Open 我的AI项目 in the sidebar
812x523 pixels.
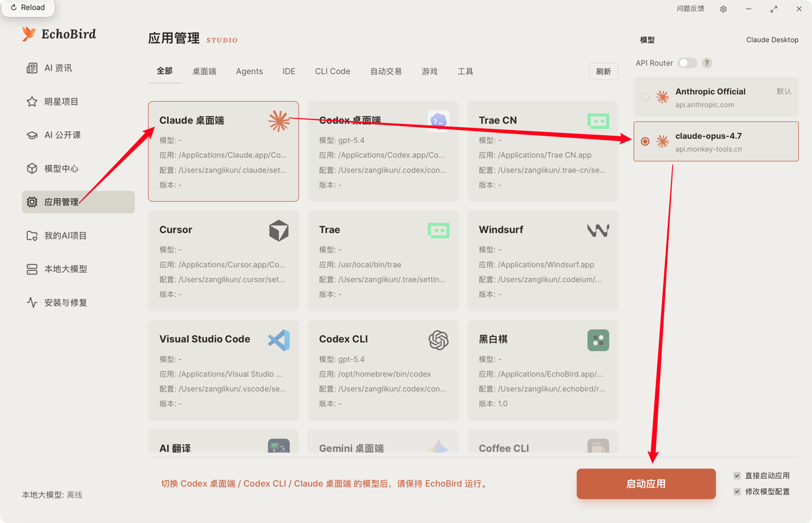(78, 236)
